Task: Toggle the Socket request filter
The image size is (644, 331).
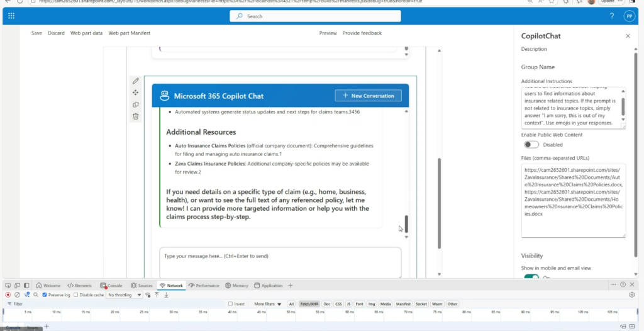Action: coord(421,304)
